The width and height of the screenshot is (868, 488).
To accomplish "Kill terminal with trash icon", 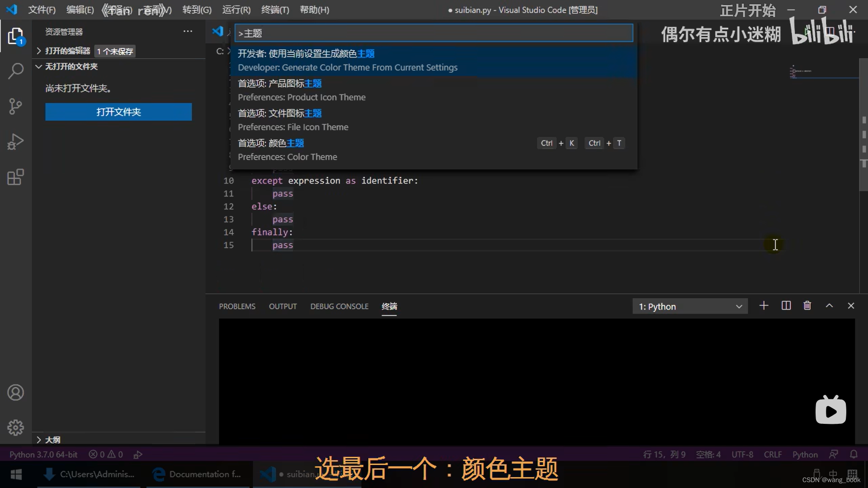I will 807,306.
